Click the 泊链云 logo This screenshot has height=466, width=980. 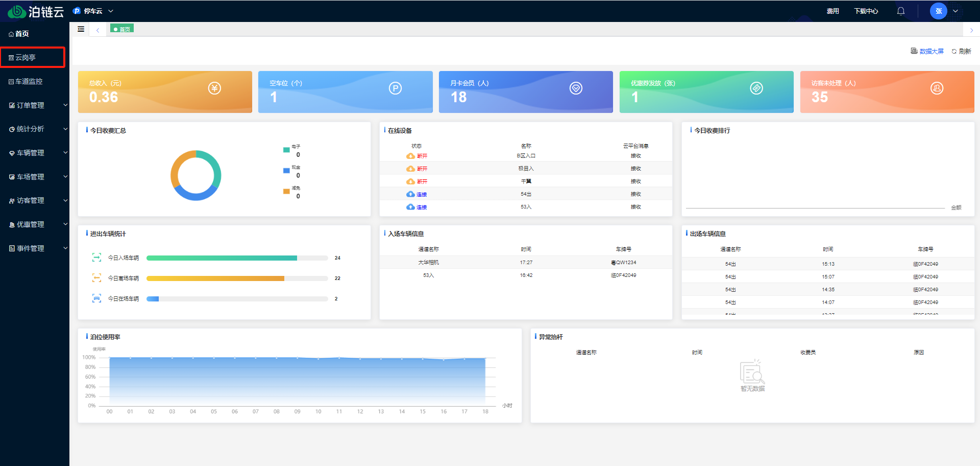click(x=36, y=11)
